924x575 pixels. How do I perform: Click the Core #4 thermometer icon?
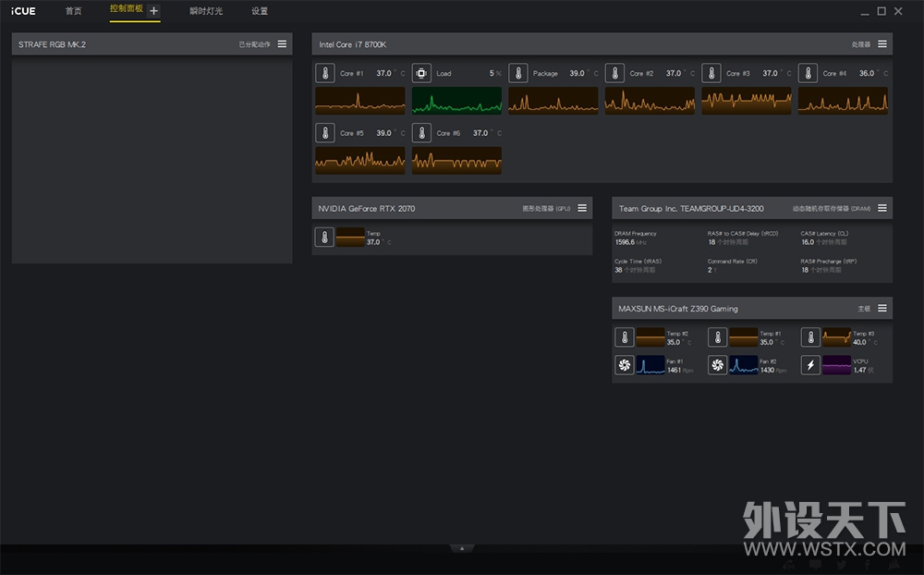pyautogui.click(x=808, y=73)
